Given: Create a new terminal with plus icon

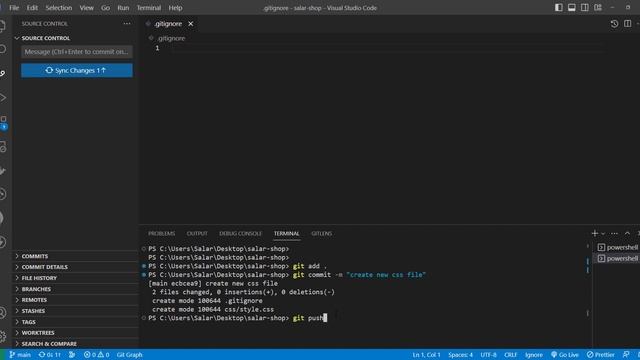Looking at the screenshot, I should pyautogui.click(x=595, y=233).
